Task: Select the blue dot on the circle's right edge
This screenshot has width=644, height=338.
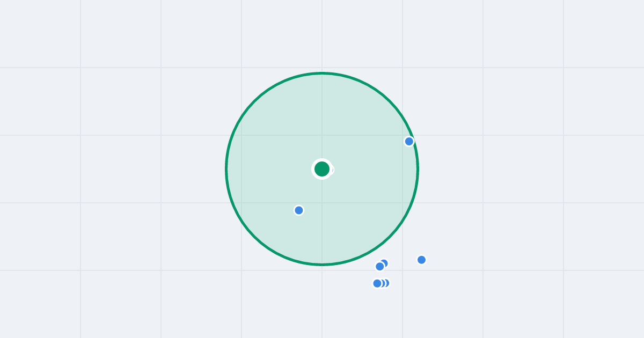Action: coord(409,141)
